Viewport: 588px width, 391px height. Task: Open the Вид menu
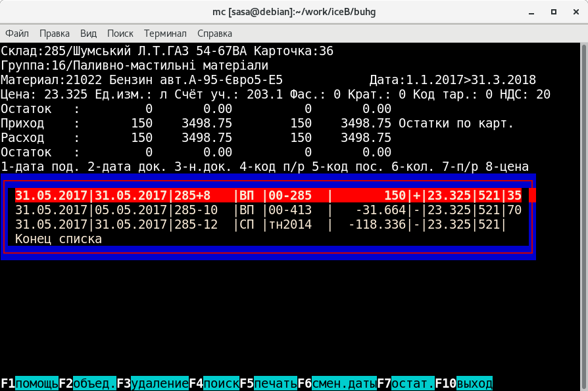pyautogui.click(x=88, y=34)
